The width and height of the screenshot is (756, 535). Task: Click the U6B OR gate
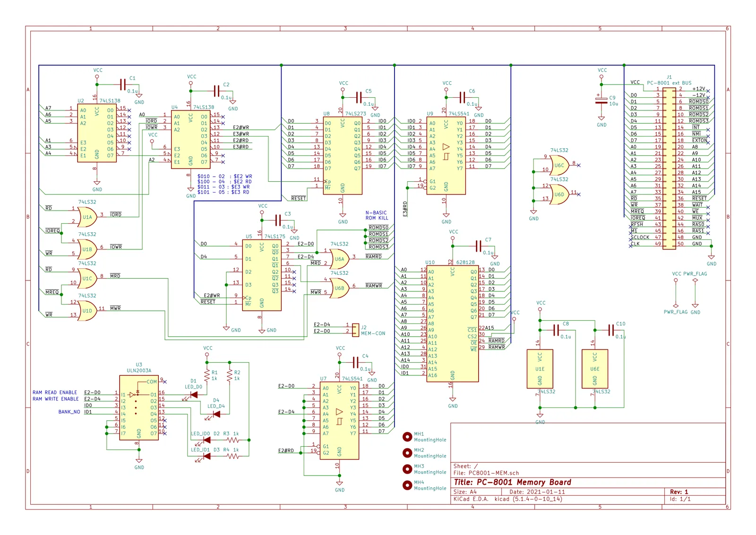pos(339,288)
